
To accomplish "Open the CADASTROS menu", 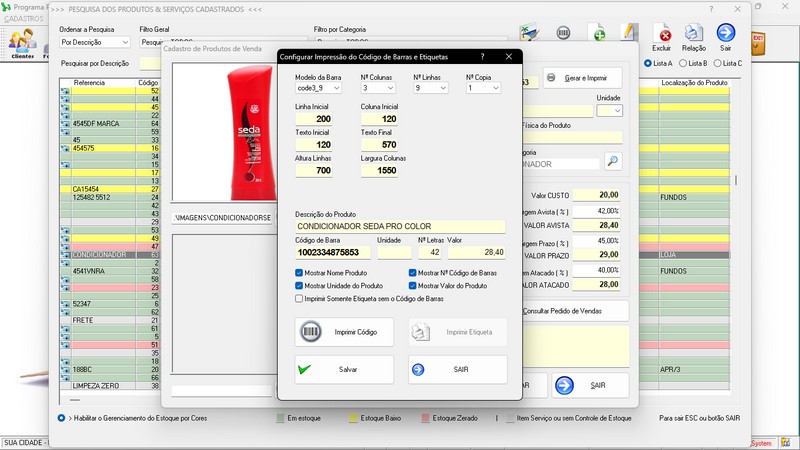I will pyautogui.click(x=24, y=19).
